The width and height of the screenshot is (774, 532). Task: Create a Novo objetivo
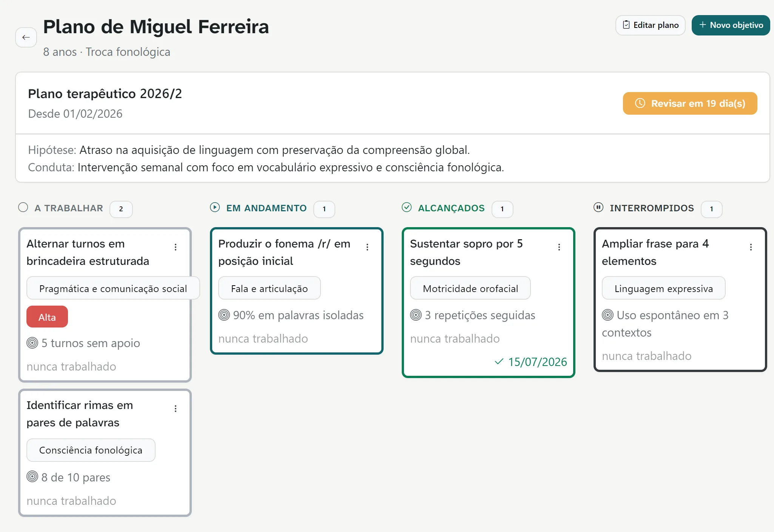[731, 25]
